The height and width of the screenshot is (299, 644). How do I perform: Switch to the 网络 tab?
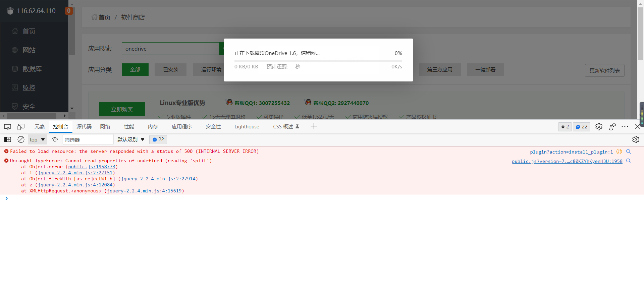tap(105, 126)
